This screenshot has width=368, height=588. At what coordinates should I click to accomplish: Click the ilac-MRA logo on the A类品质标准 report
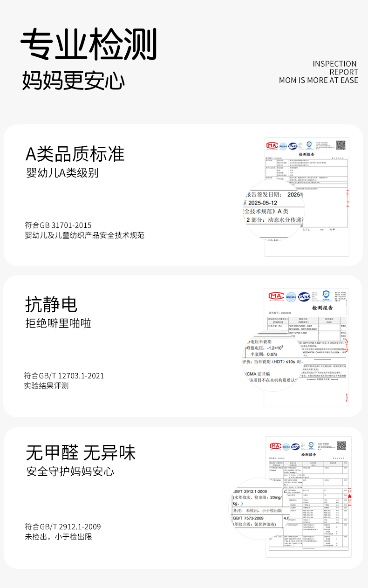[283, 146]
